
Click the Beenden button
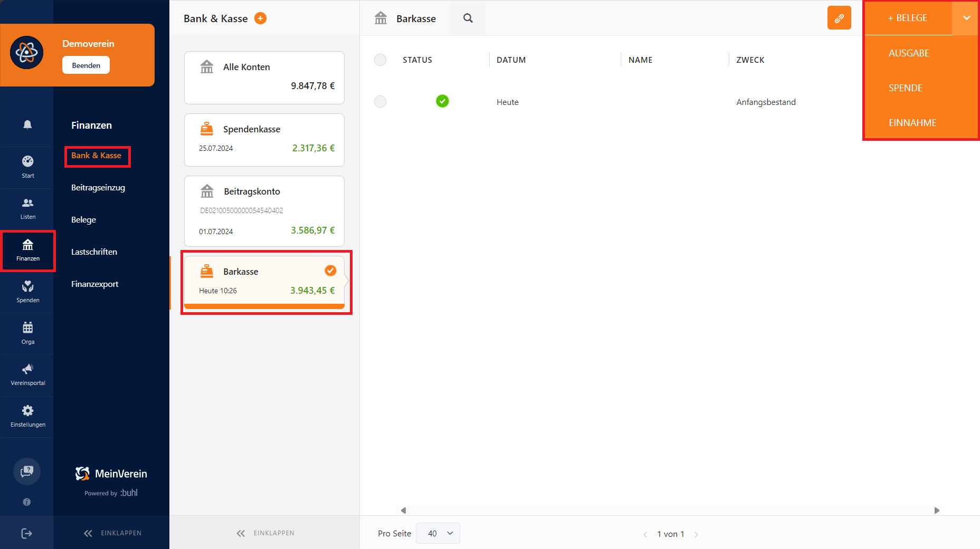point(86,65)
